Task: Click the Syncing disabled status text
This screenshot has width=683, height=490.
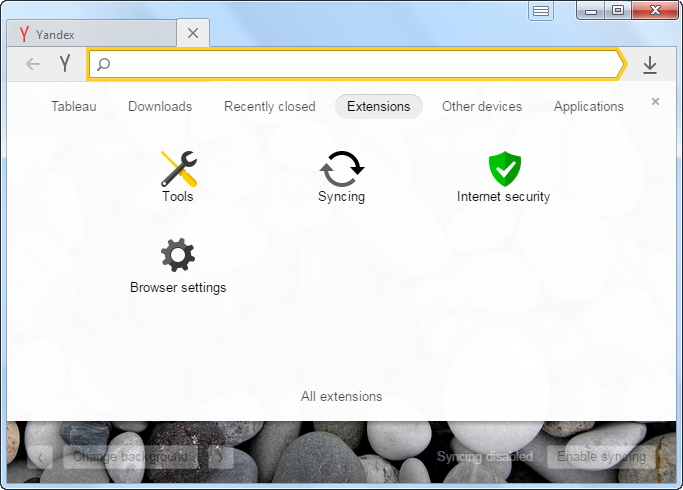Action: pyautogui.click(x=485, y=456)
